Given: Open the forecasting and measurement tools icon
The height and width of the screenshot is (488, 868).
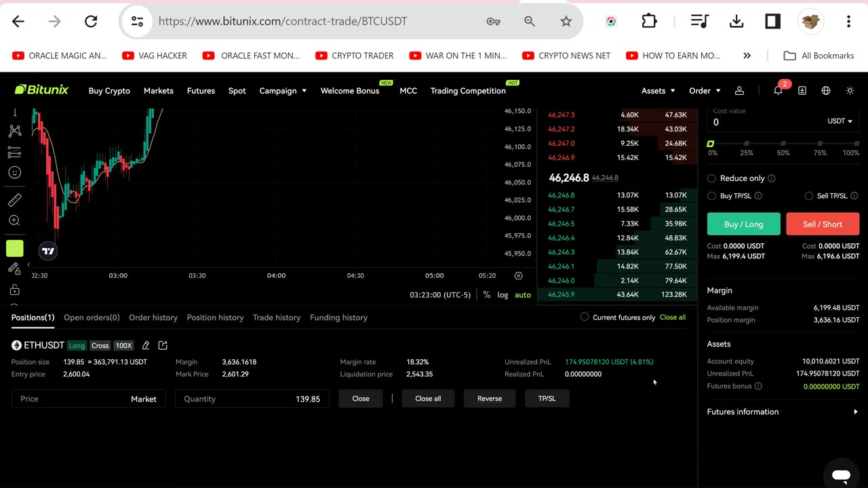Looking at the screenshot, I should tap(14, 152).
